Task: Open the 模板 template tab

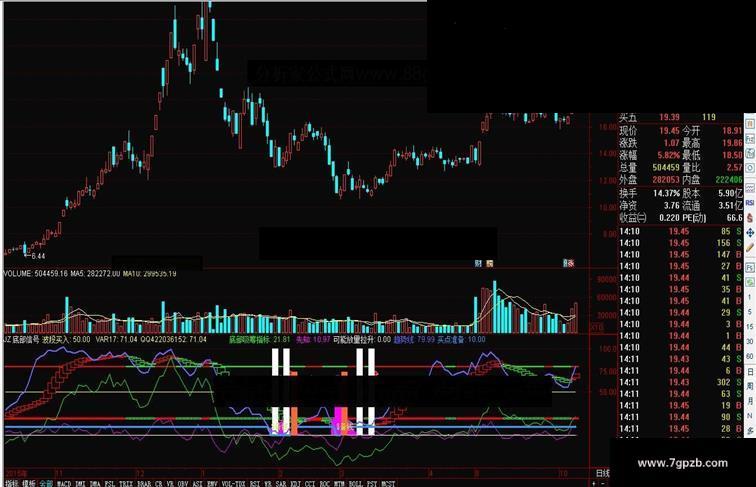Action: (29, 483)
